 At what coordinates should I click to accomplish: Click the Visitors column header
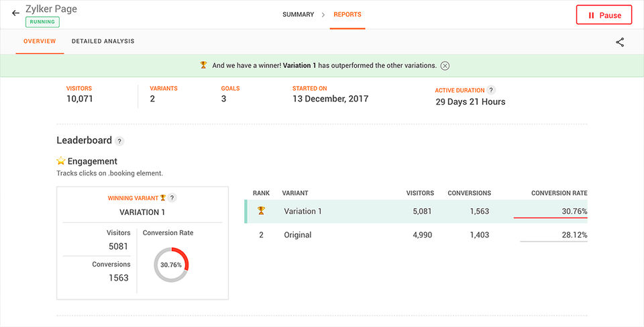[420, 193]
